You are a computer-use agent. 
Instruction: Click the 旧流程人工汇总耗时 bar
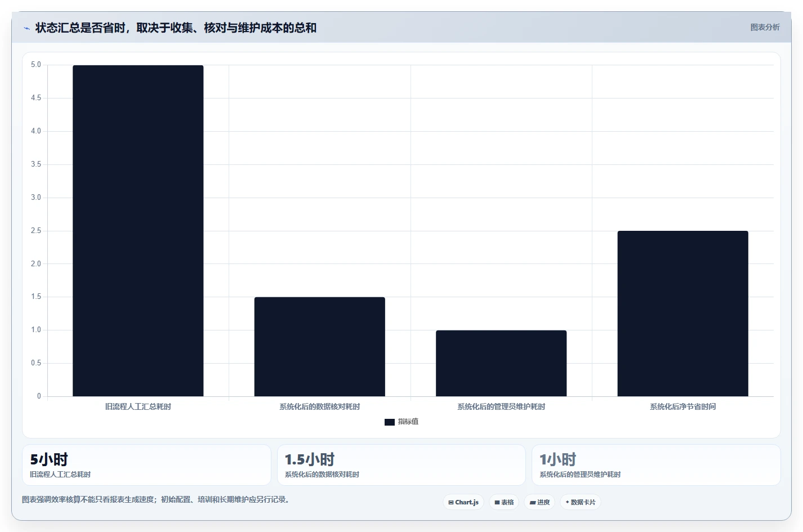point(138,231)
